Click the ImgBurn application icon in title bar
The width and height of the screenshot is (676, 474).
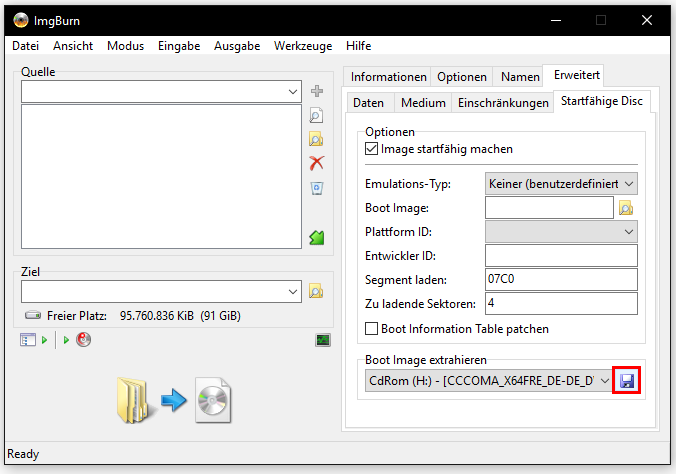coord(21,20)
